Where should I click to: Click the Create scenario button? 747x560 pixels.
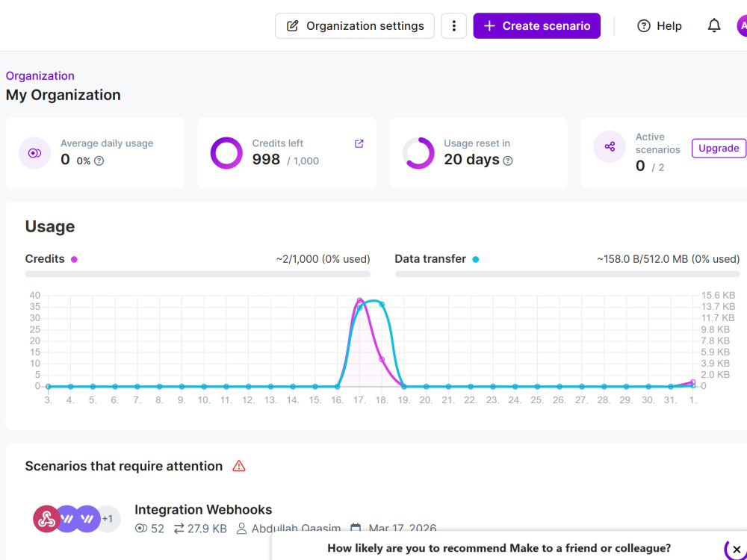[536, 25]
